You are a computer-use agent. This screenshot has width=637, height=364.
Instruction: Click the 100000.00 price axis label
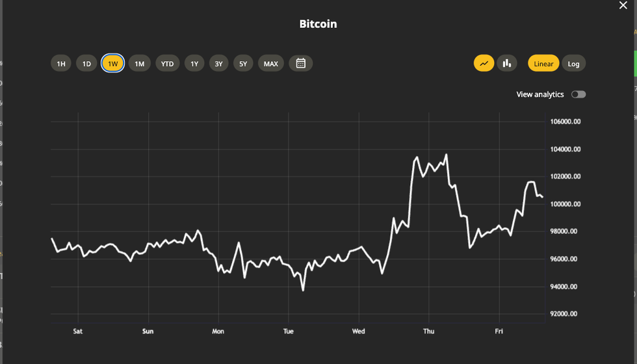pos(564,204)
